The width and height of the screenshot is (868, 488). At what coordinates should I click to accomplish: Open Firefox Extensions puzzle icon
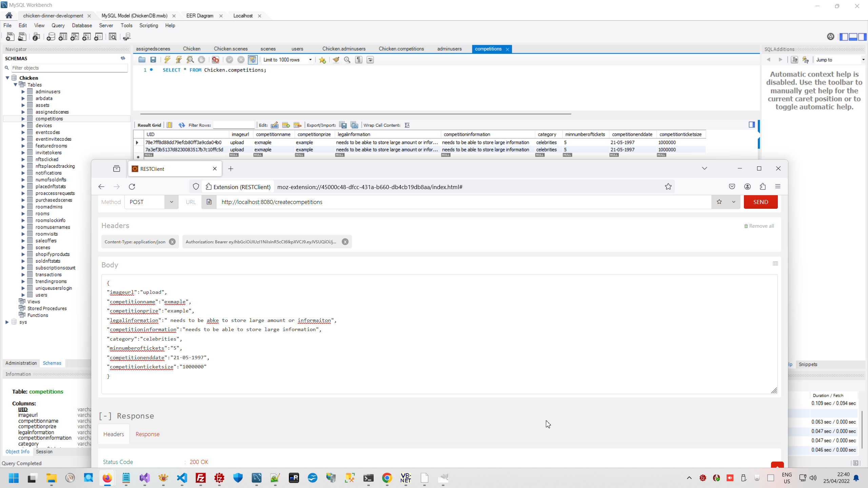tap(763, 186)
